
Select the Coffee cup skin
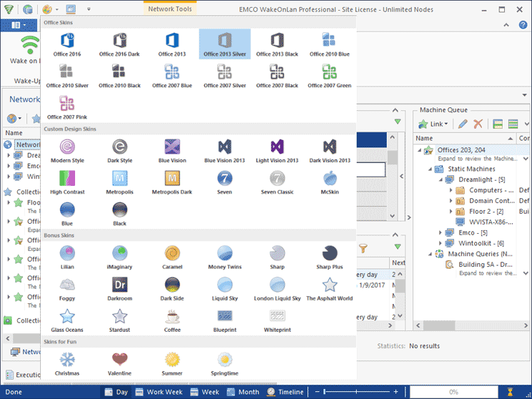[x=172, y=319]
